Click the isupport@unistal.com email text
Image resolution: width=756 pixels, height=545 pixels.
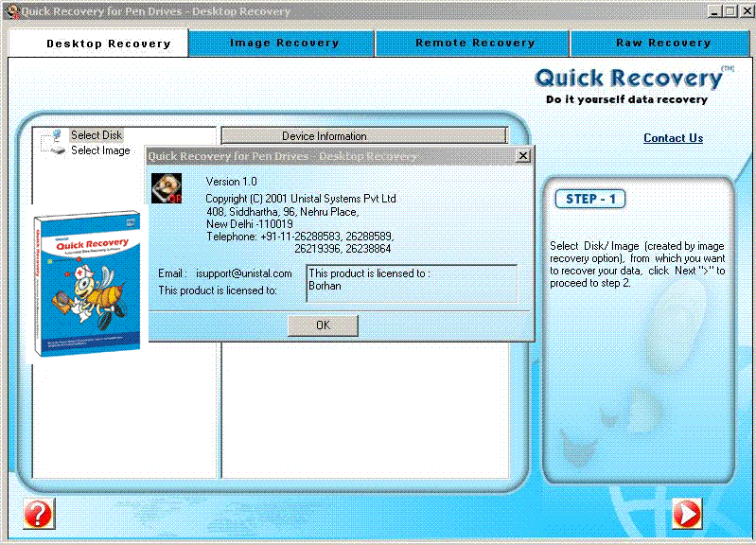tap(243, 273)
